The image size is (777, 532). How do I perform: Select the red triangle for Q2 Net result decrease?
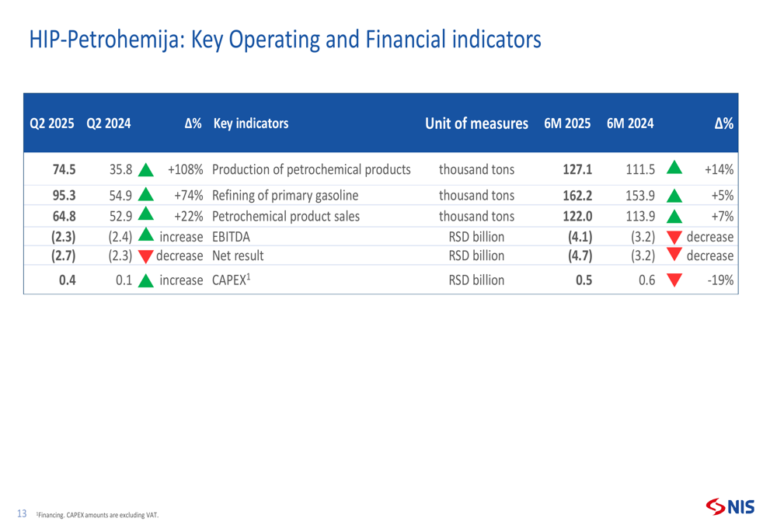(146, 256)
